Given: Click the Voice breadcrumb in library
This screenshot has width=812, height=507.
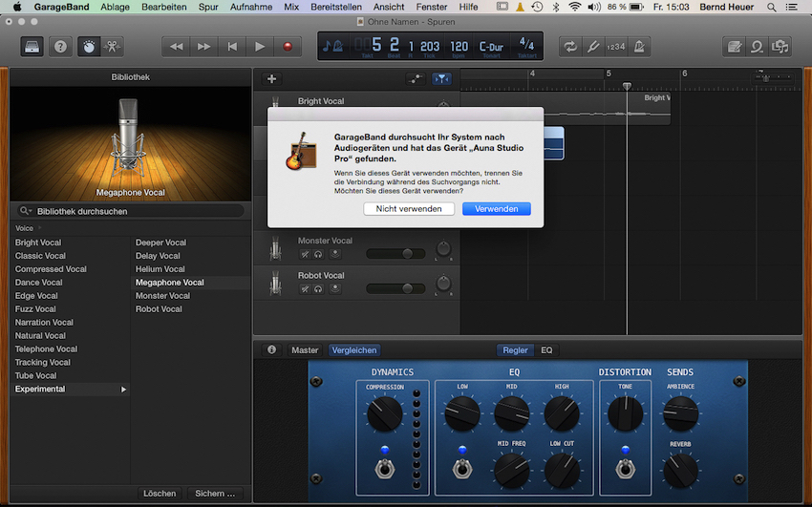Looking at the screenshot, I should pyautogui.click(x=24, y=228).
